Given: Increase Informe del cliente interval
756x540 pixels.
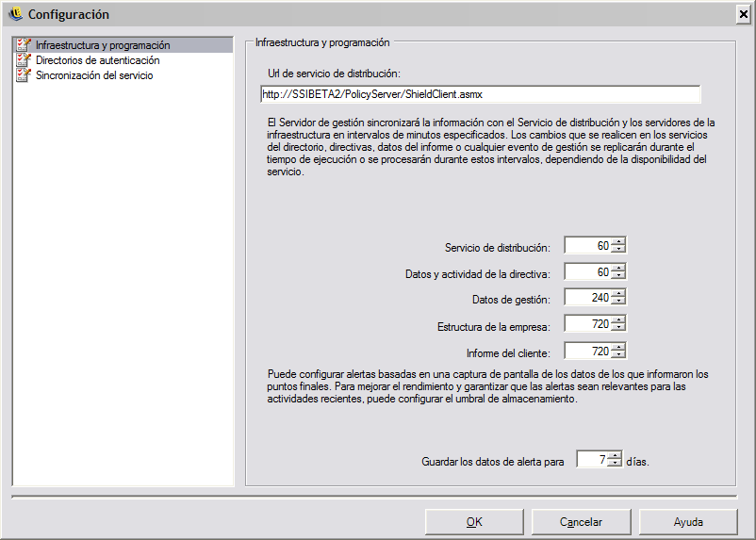Looking at the screenshot, I should (618, 347).
